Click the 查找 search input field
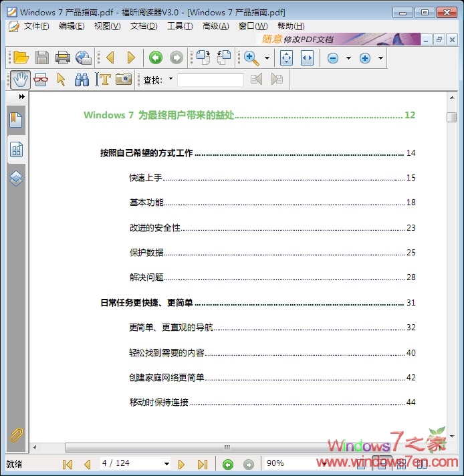This screenshot has width=464, height=476. tap(211, 80)
